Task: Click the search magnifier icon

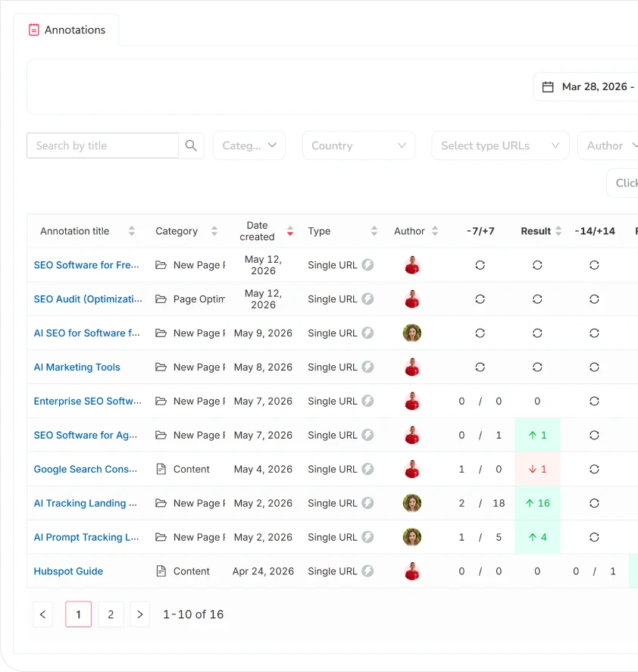Action: coord(191,145)
